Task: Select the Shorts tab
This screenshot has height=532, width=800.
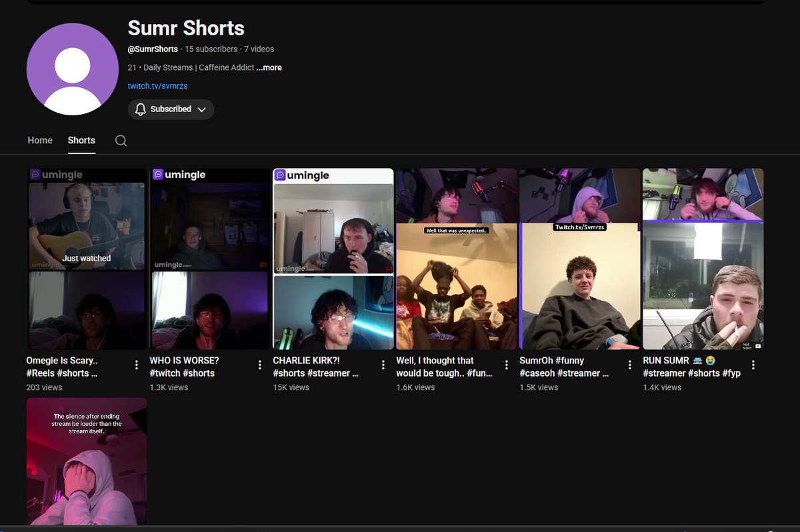Action: point(81,140)
